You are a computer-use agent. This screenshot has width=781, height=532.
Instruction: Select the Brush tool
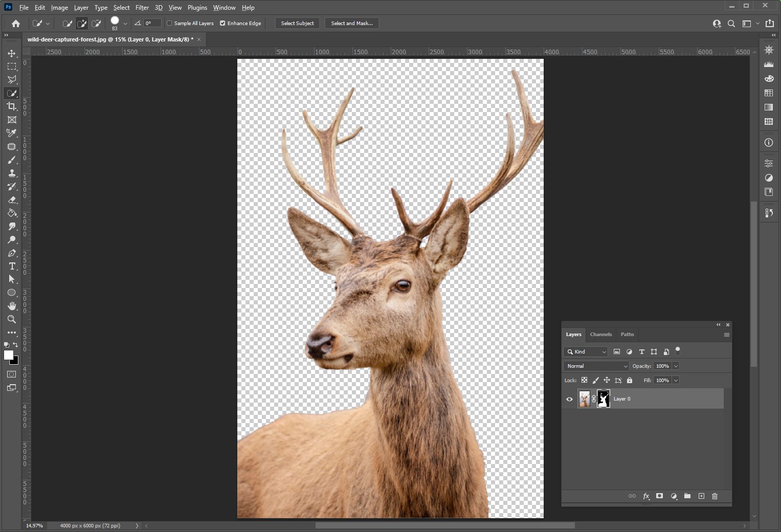tap(12, 160)
